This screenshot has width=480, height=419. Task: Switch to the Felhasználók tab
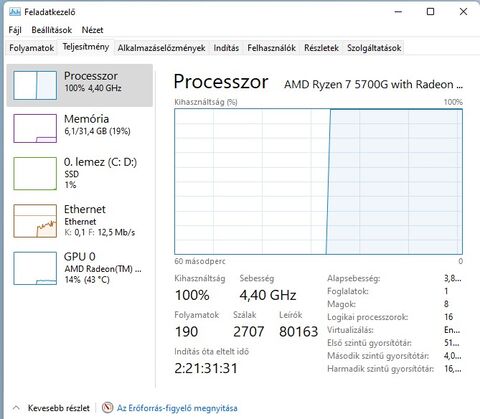tap(271, 48)
